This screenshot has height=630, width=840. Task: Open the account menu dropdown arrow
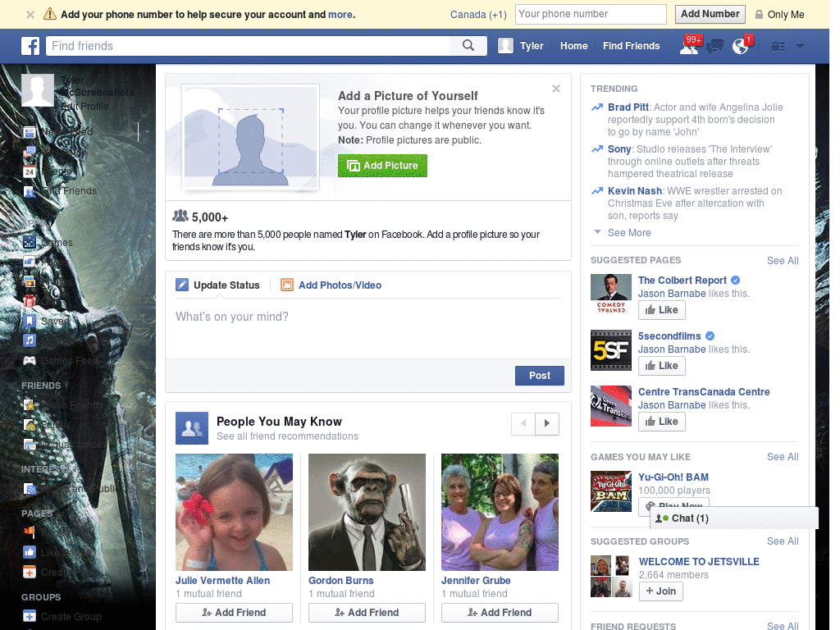click(800, 47)
